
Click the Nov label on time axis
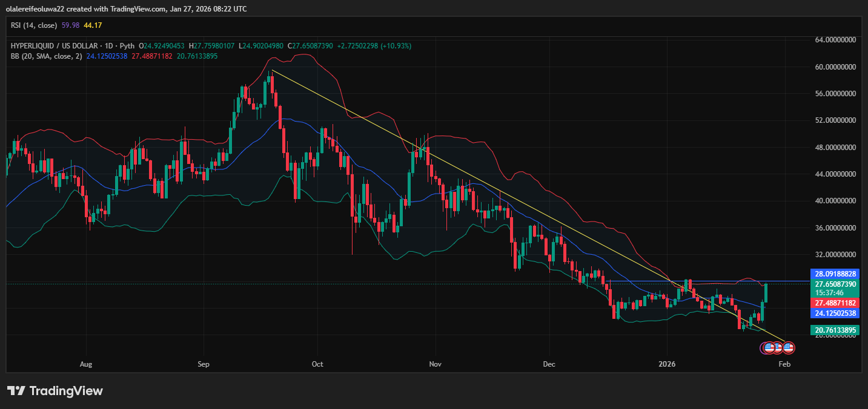[435, 364]
